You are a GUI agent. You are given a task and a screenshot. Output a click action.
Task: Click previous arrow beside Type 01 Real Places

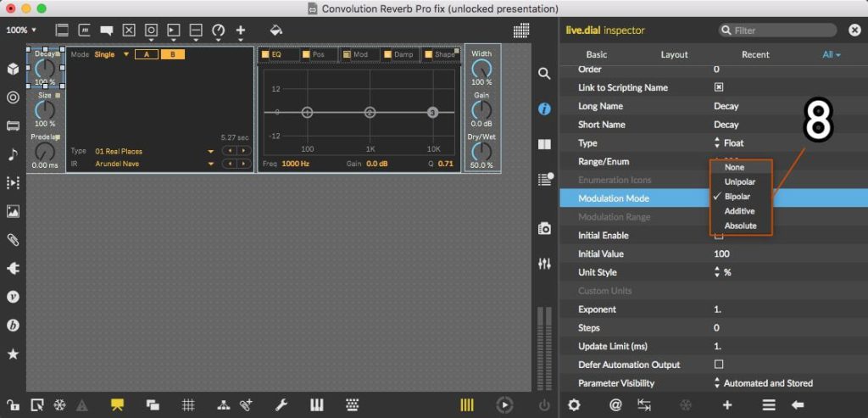click(x=229, y=151)
